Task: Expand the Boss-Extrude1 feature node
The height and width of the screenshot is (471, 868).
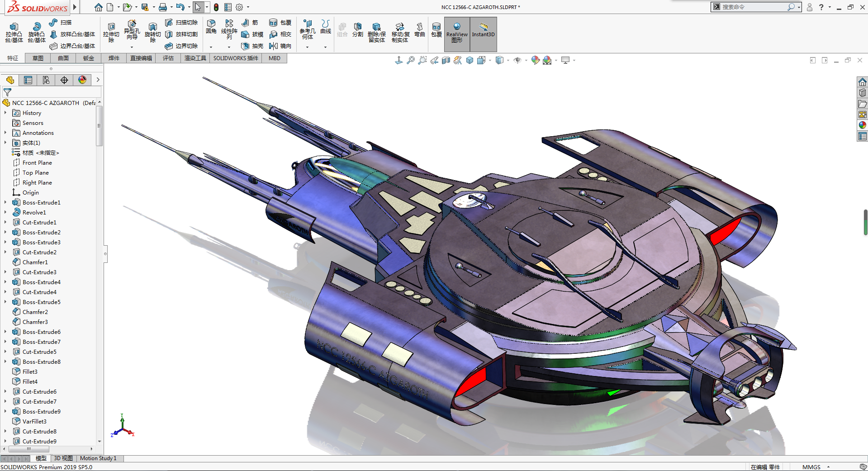Action: coord(5,202)
